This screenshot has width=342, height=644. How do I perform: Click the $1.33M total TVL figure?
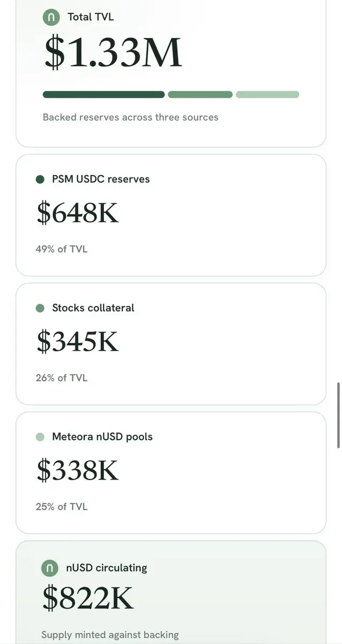(x=112, y=53)
